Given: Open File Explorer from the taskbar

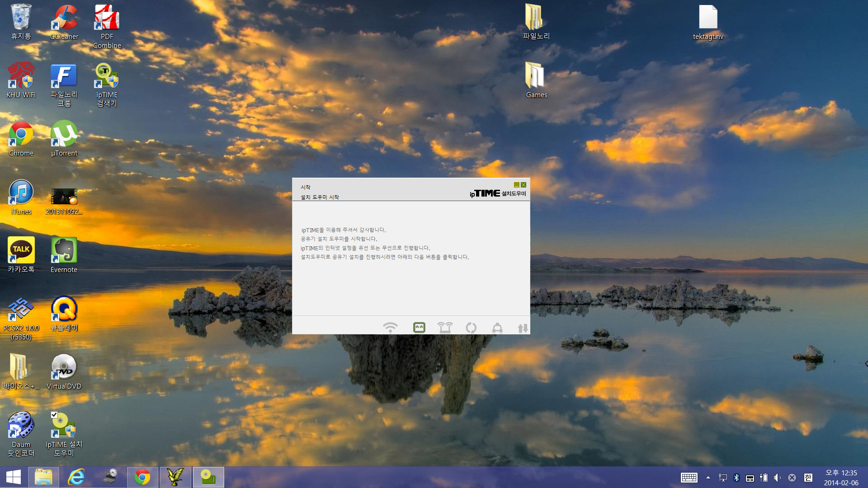Looking at the screenshot, I should 43,477.
